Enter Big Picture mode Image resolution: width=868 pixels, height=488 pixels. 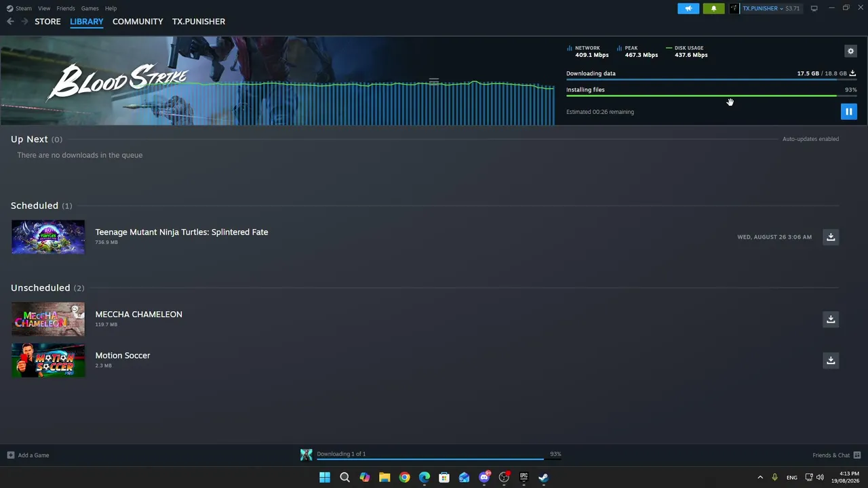point(814,8)
